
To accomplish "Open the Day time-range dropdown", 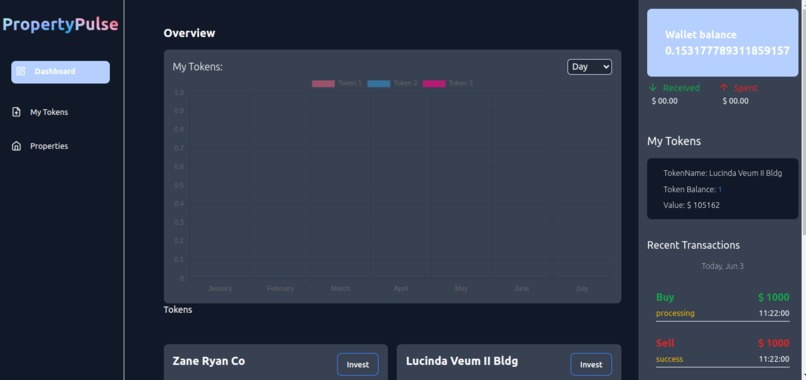I will pyautogui.click(x=589, y=67).
